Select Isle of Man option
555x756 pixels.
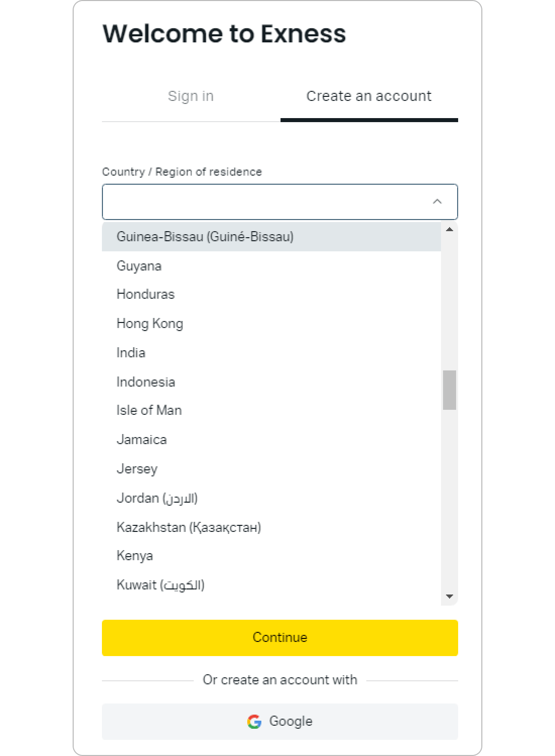[271, 410]
